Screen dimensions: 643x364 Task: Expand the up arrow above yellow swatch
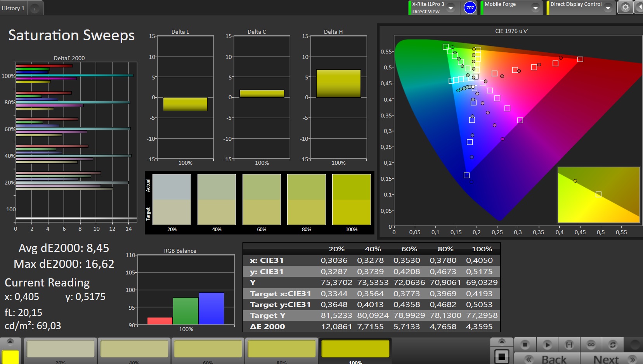click(x=10, y=342)
